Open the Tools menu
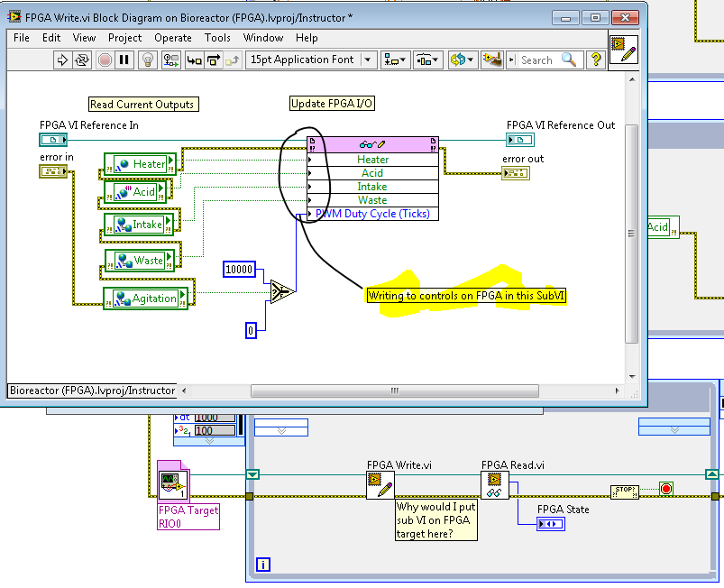Image resolution: width=724 pixels, height=588 pixels. point(217,38)
